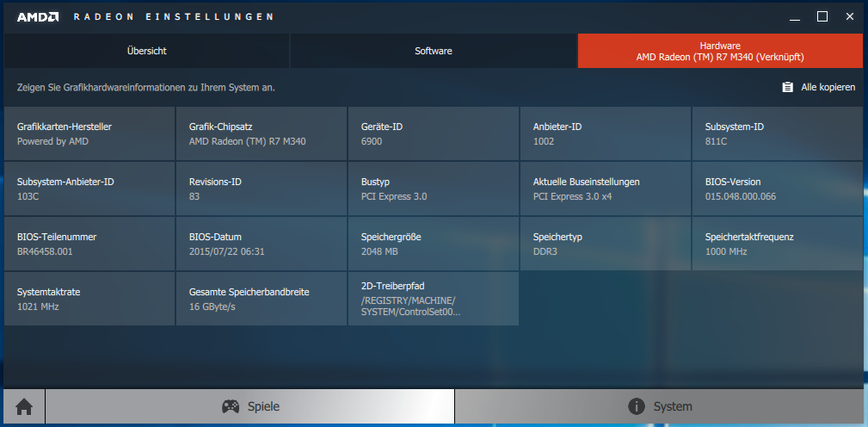Image resolution: width=868 pixels, height=427 pixels.
Task: Select the Grafikkarten-Hersteller tile
Action: coord(89,134)
